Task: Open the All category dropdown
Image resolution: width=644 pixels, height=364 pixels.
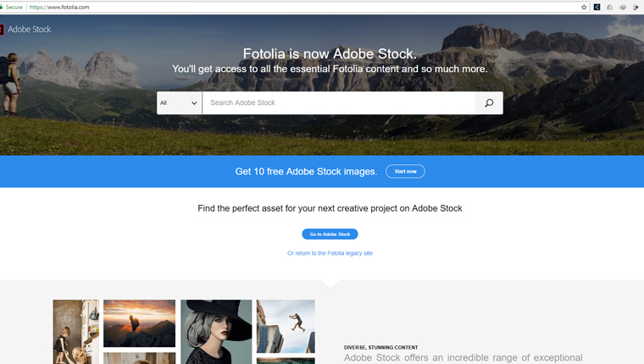Action: [179, 103]
